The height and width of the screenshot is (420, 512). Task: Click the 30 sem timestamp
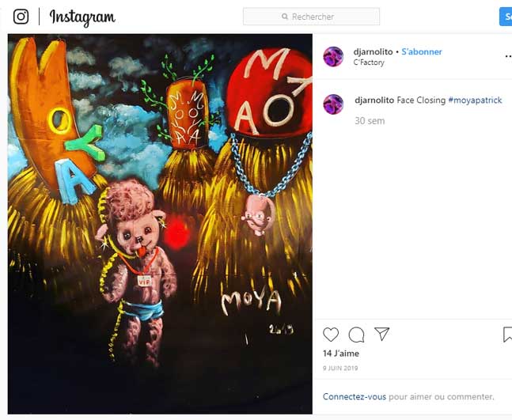(370, 121)
